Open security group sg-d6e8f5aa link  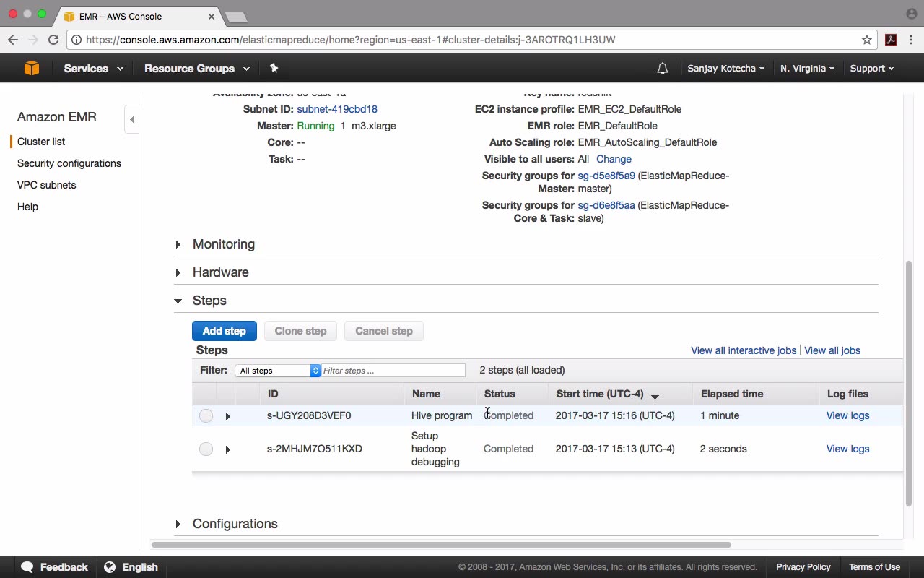606,205
